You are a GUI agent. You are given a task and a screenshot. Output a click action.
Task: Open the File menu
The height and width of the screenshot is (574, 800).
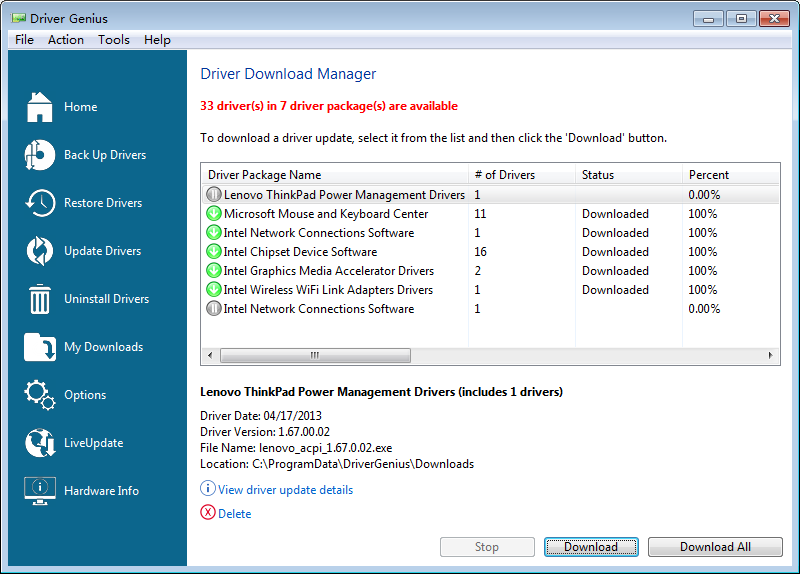[25, 40]
